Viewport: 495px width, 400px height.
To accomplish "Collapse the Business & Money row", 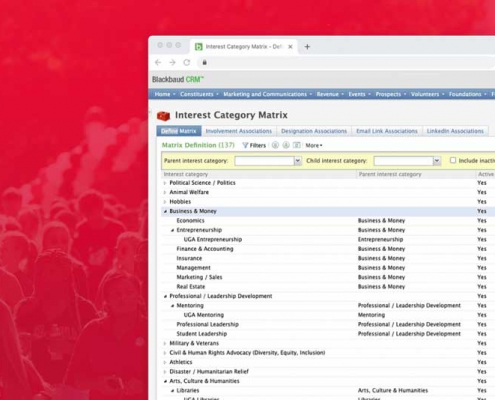I will point(165,211).
